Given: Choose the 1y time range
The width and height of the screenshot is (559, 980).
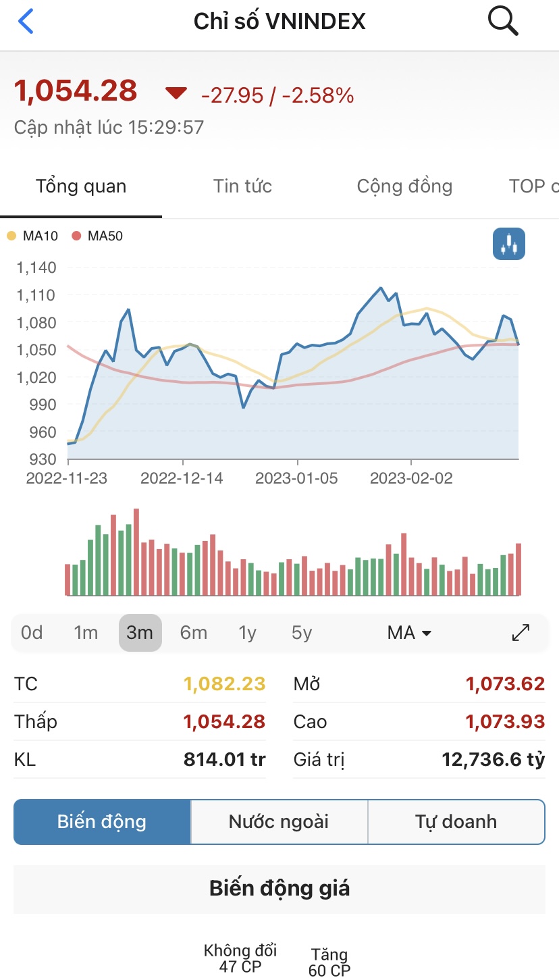Looking at the screenshot, I should [x=247, y=633].
